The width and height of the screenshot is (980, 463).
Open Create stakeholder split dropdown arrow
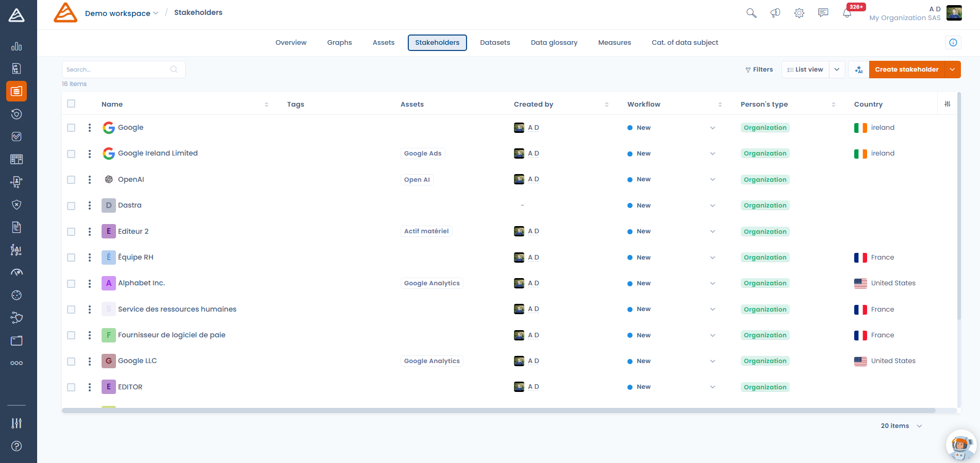tap(953, 70)
